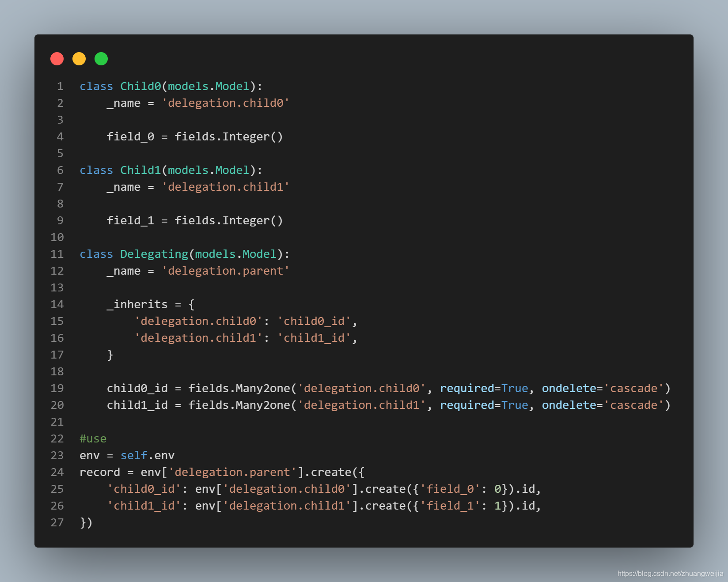Click the 'cascade' string on line 20
The image size is (728, 582).
coord(634,405)
